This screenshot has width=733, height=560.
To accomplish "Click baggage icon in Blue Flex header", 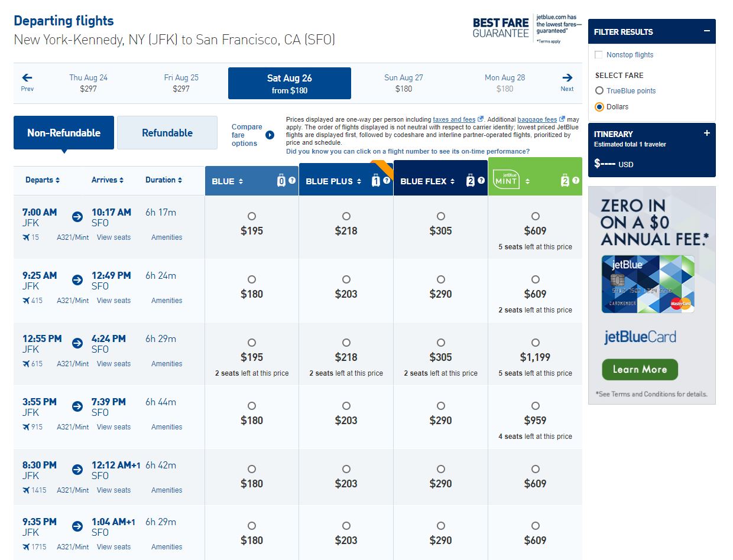I will pyautogui.click(x=471, y=181).
